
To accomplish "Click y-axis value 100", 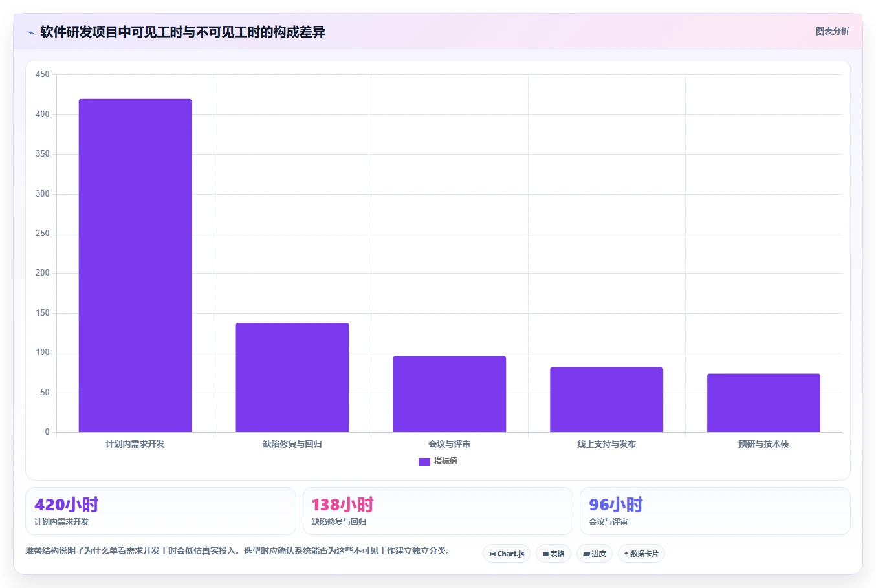I will pyautogui.click(x=43, y=353).
